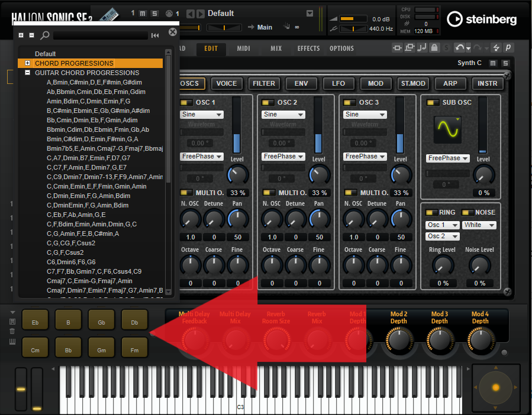The image size is (532, 415).
Task: Click the MIDI port icon beside channel 1
Action: [169, 14]
